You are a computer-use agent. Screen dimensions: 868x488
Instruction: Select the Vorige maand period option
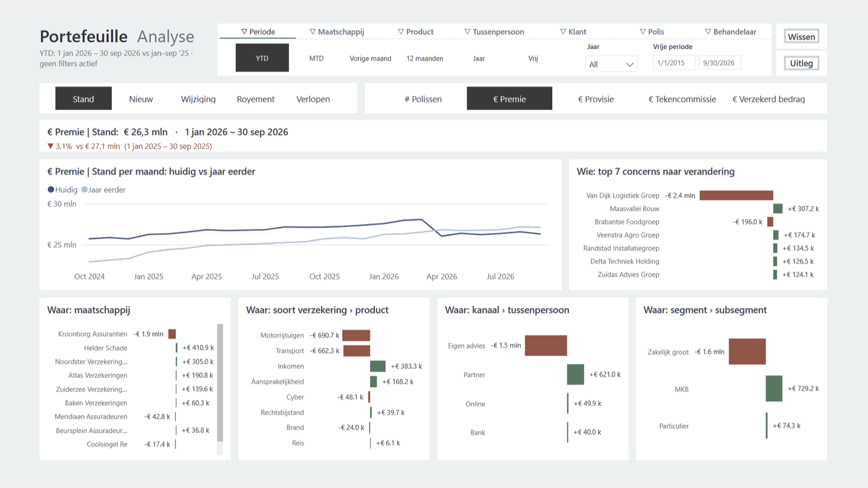click(x=371, y=59)
